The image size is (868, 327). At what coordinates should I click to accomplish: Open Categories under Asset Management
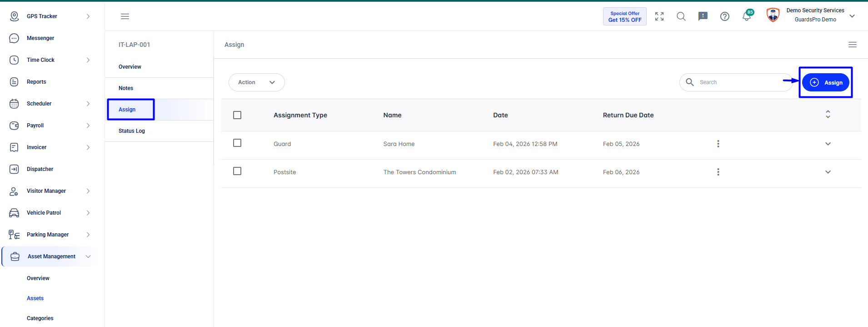coord(40,318)
